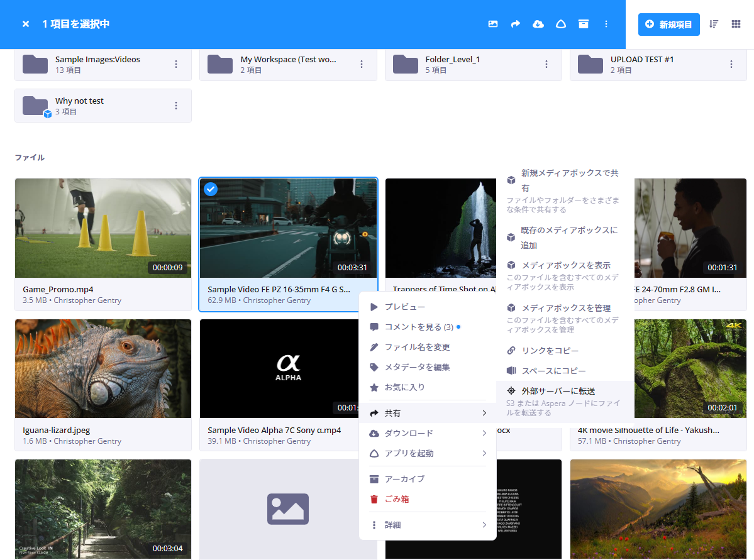Screen dimensions: 754x560
Task: Clear selection with the X icon
Action: pos(26,24)
